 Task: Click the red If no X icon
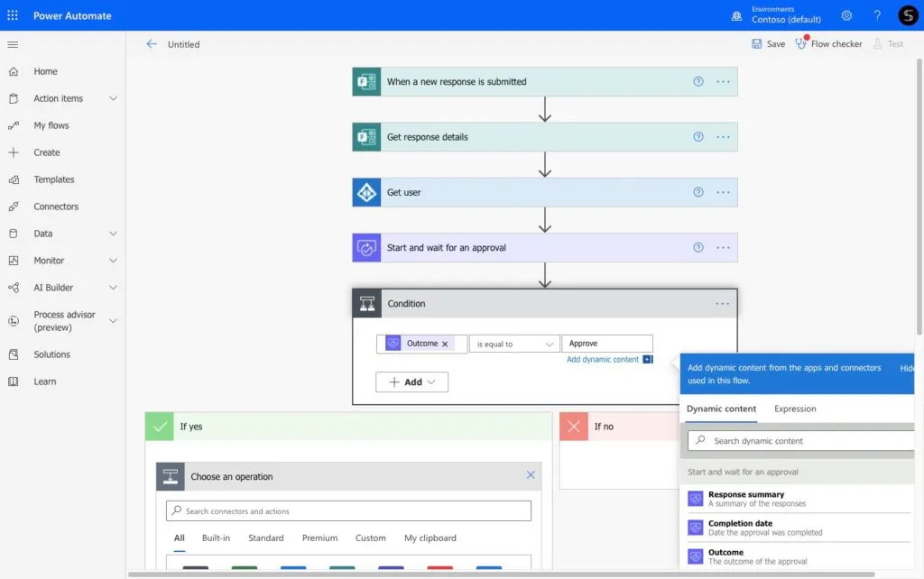pyautogui.click(x=574, y=427)
